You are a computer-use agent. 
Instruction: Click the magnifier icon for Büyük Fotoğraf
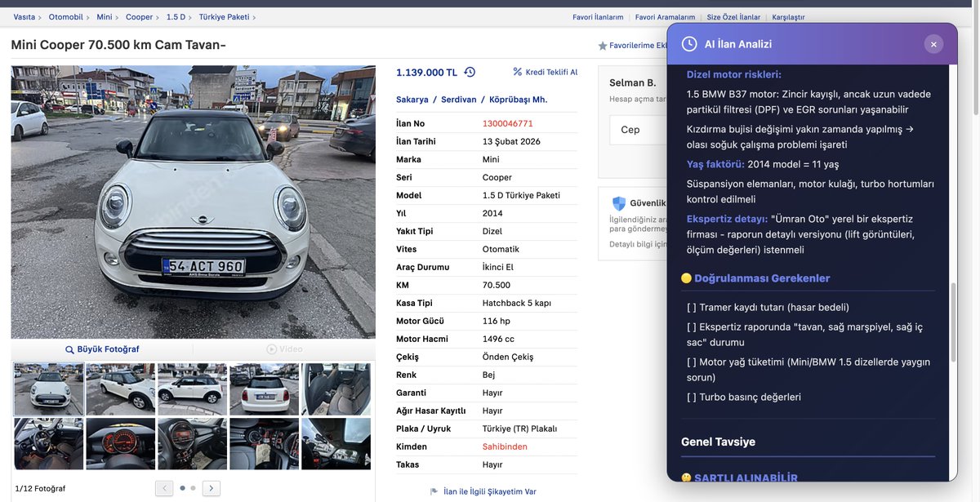click(x=69, y=349)
